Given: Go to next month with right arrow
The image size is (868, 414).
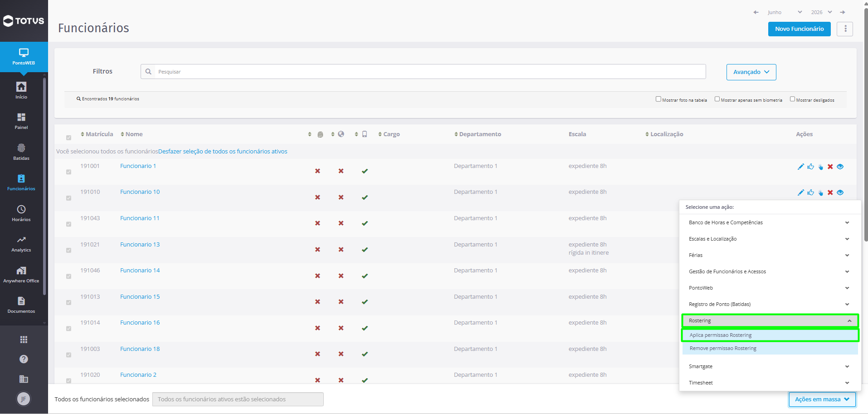Looking at the screenshot, I should (842, 12).
